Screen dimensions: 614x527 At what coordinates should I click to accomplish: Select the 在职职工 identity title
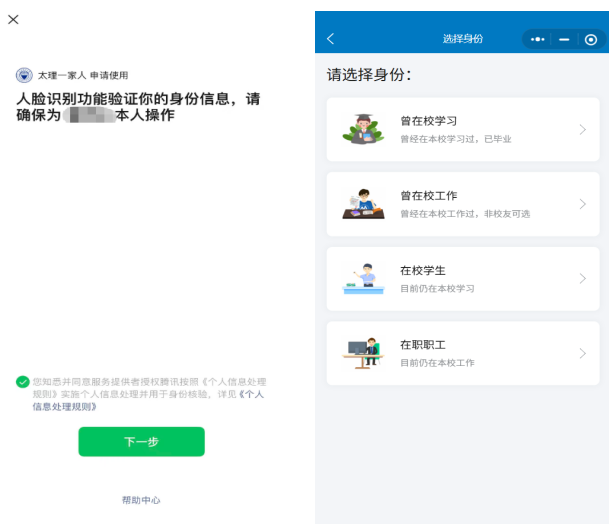click(x=422, y=345)
